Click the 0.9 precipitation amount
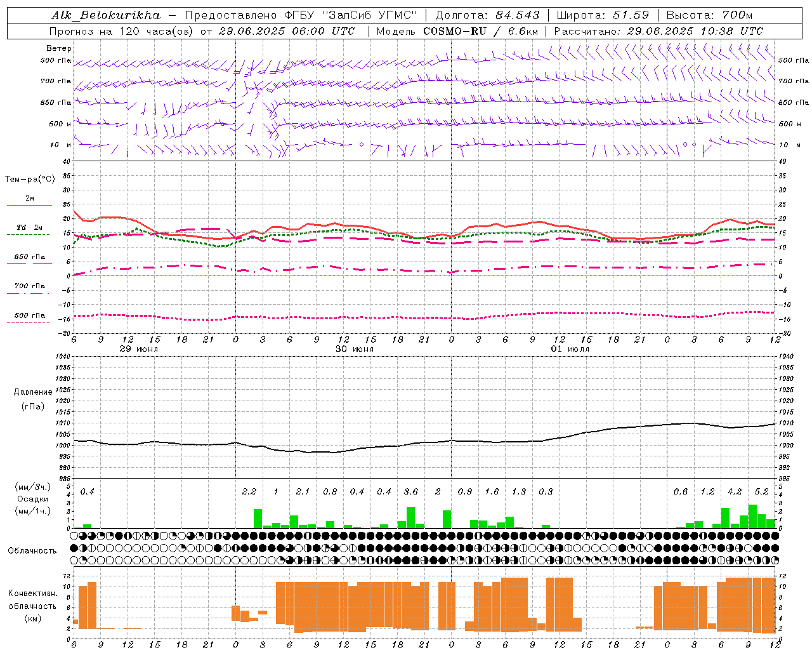The image size is (812, 650). tap(465, 492)
